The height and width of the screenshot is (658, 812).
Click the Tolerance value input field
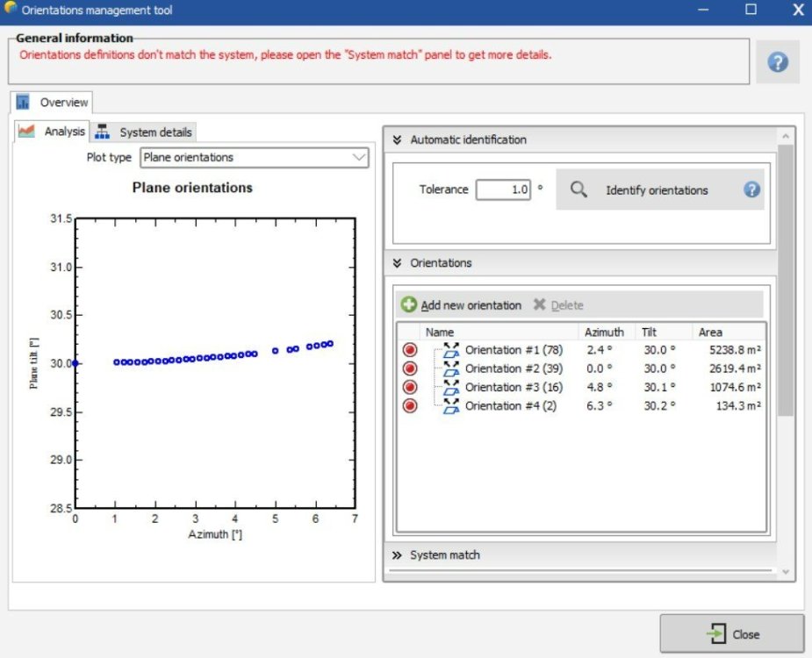(x=503, y=190)
